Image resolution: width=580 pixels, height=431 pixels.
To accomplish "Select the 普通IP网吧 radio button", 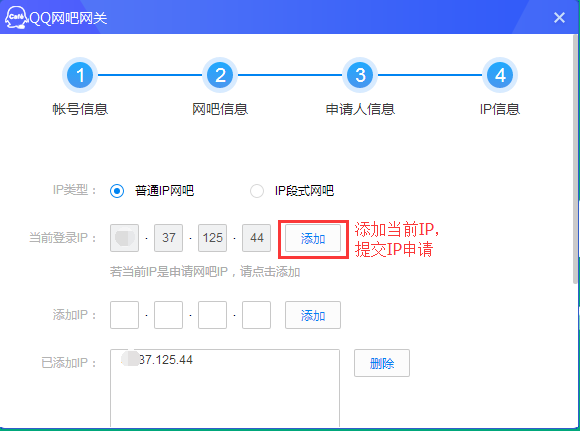I will tap(117, 191).
